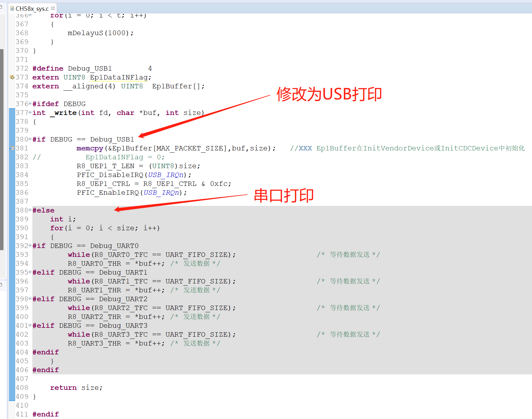Click the 'int i;' declaration at line 389
Viewport: 532px width, 419px height.
(63, 219)
